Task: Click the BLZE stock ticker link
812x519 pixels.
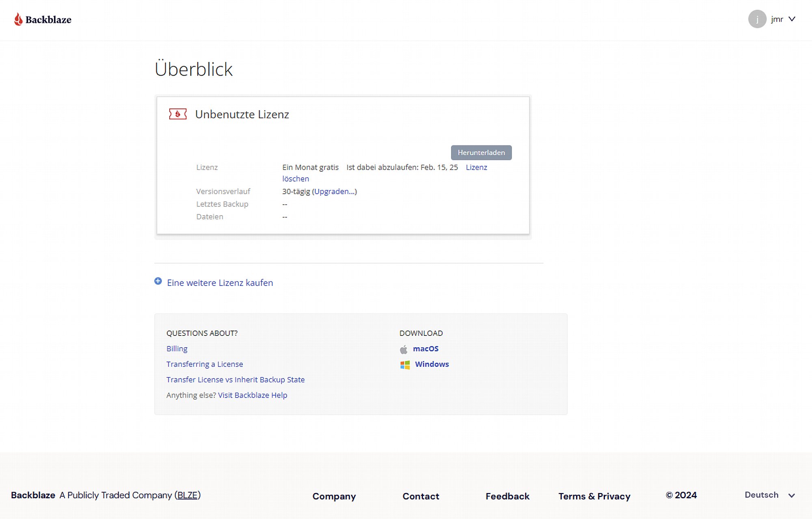Action: (x=188, y=495)
